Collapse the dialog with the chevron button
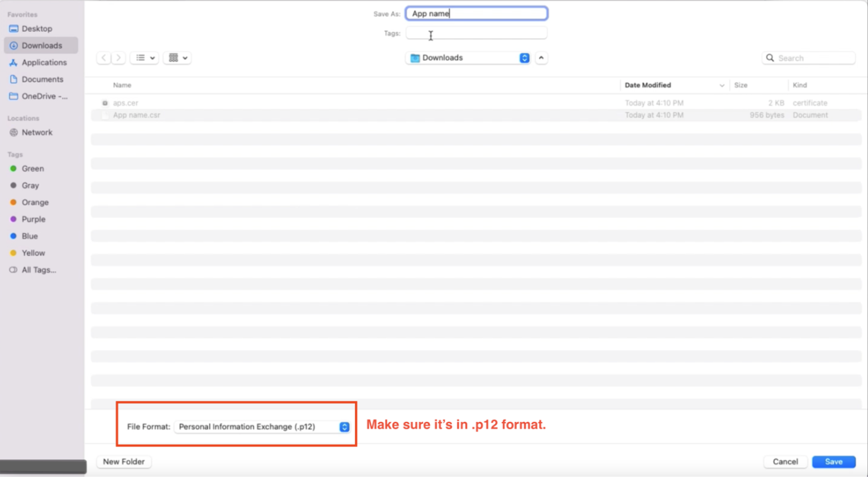This screenshot has width=868, height=477. coord(541,58)
